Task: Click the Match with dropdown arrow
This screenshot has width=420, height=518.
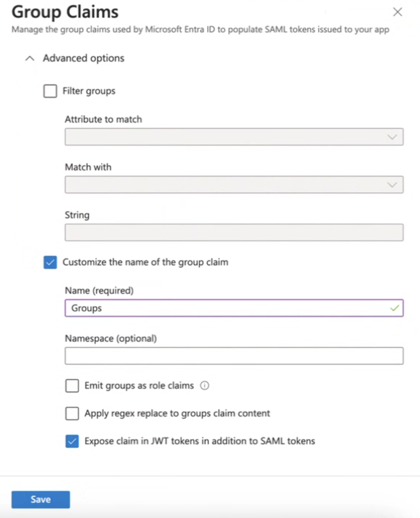Action: pos(392,185)
